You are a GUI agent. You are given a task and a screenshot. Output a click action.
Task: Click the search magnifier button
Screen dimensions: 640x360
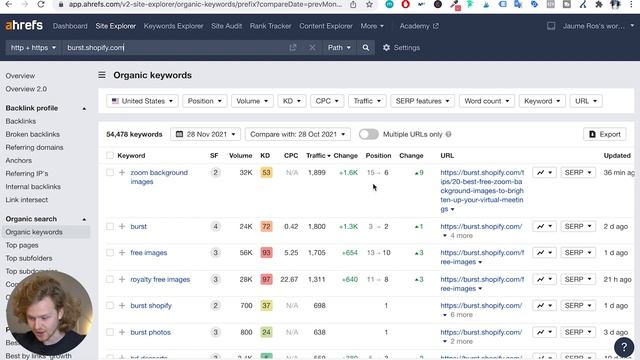[366, 48]
